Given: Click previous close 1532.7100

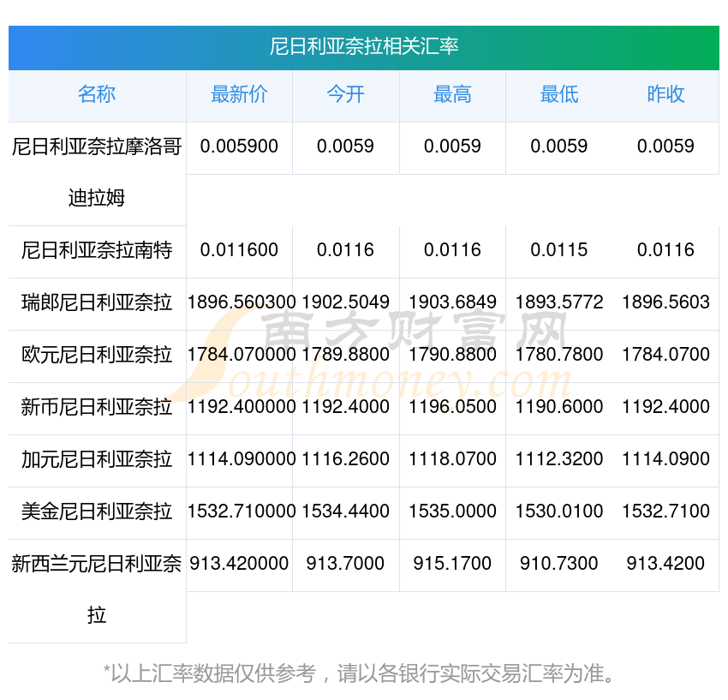Looking at the screenshot, I should (665, 512).
